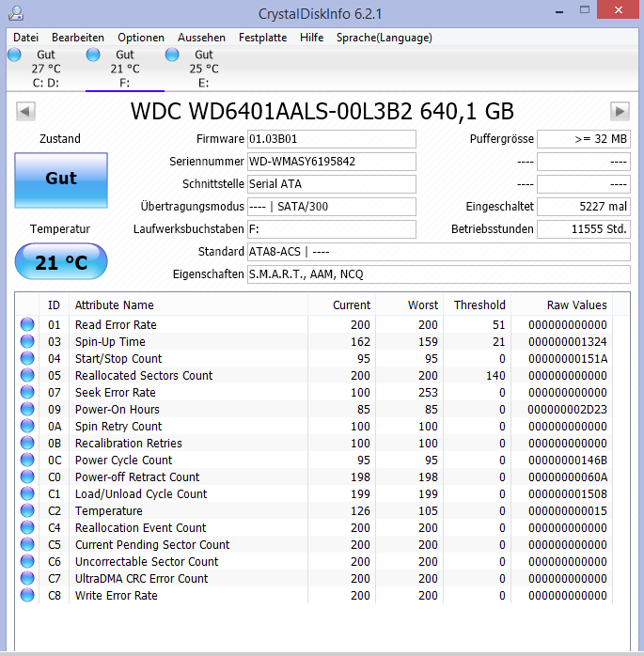Viewport: 644px width, 656px height.
Task: Click the disk title WDC WD6401AALS-00L3B2 640,1 GB
Action: click(x=322, y=111)
